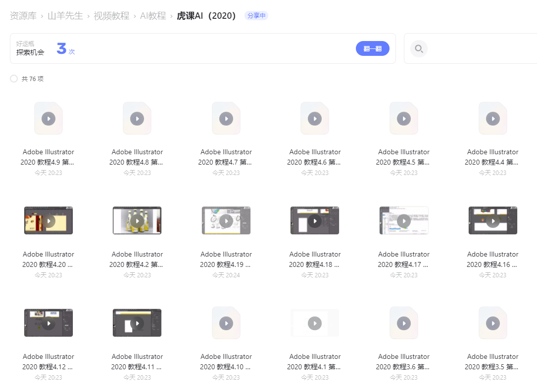
Task: Toggle the select-all circle beside 共 76 项
Action: pos(14,79)
